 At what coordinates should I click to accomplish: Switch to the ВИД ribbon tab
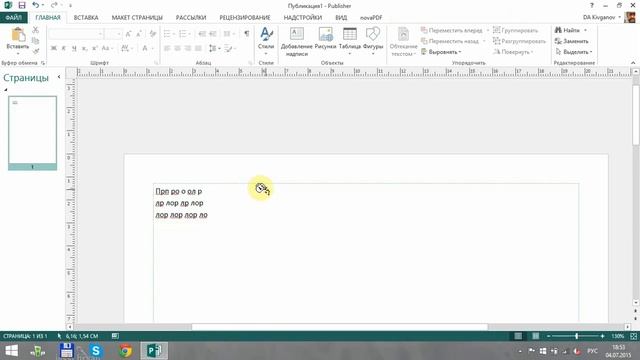pos(341,18)
